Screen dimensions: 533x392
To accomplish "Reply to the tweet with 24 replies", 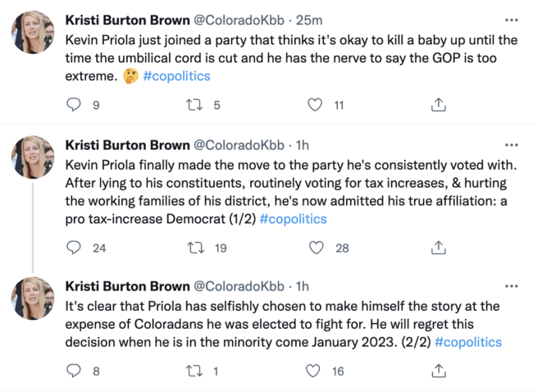I will point(74,247).
